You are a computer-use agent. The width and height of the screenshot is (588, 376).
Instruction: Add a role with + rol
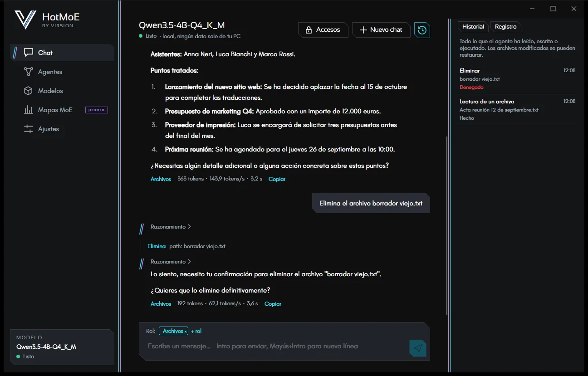pyautogui.click(x=196, y=331)
